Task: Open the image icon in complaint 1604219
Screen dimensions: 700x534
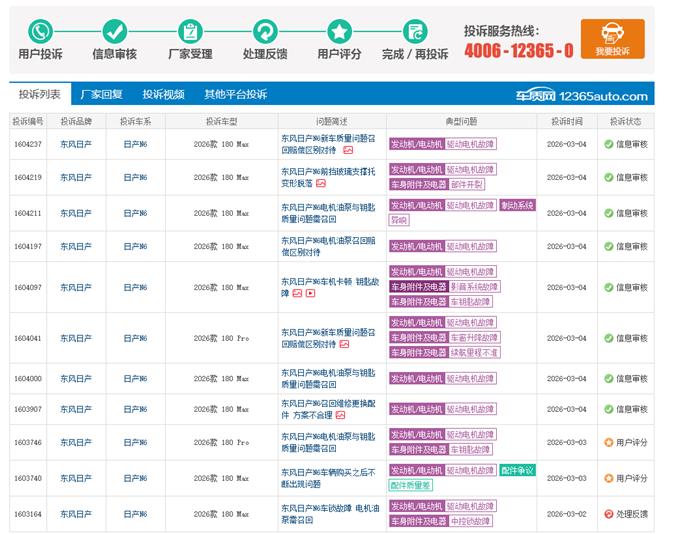Action: [321, 183]
